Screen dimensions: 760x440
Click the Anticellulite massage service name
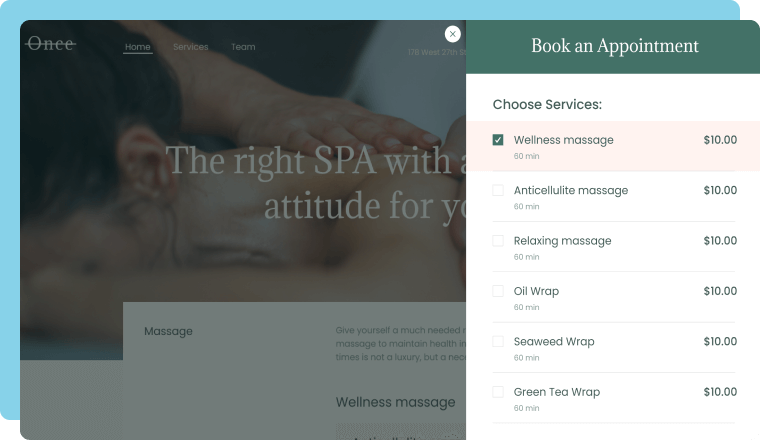coord(570,190)
